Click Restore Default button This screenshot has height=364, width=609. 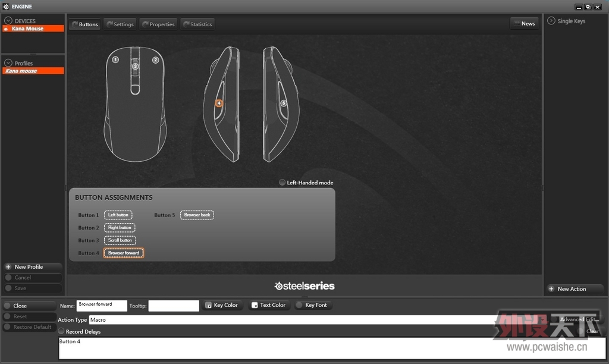coord(30,327)
